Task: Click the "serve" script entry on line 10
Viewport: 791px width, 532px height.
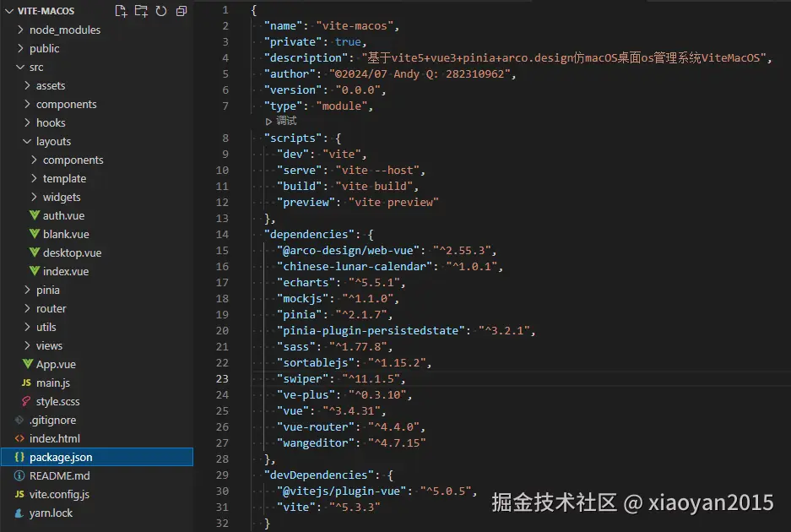Action: [350, 170]
